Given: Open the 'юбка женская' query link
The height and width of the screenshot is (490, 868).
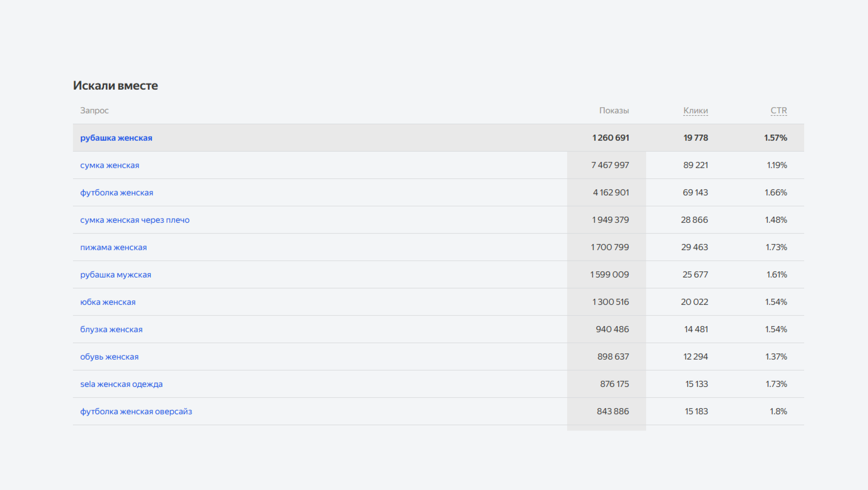Looking at the screenshot, I should (x=108, y=302).
